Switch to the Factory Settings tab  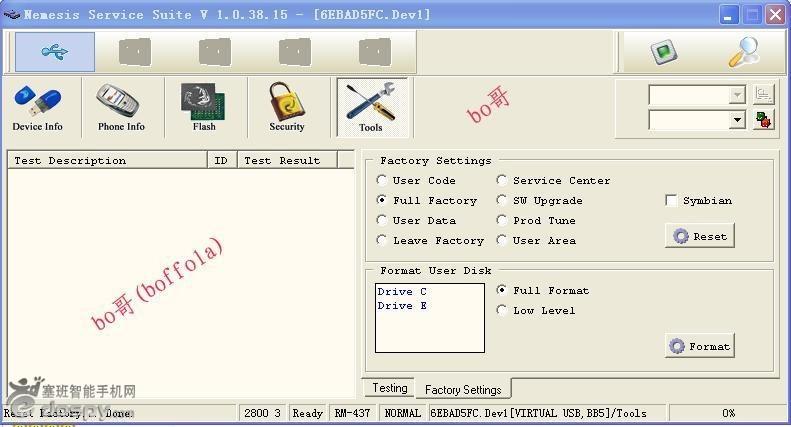click(463, 390)
